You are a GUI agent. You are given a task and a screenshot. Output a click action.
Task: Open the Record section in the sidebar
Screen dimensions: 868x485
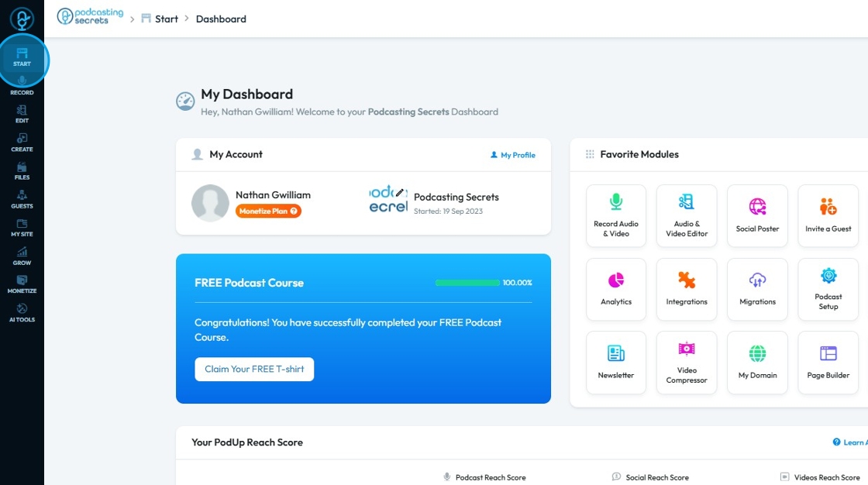click(22, 86)
